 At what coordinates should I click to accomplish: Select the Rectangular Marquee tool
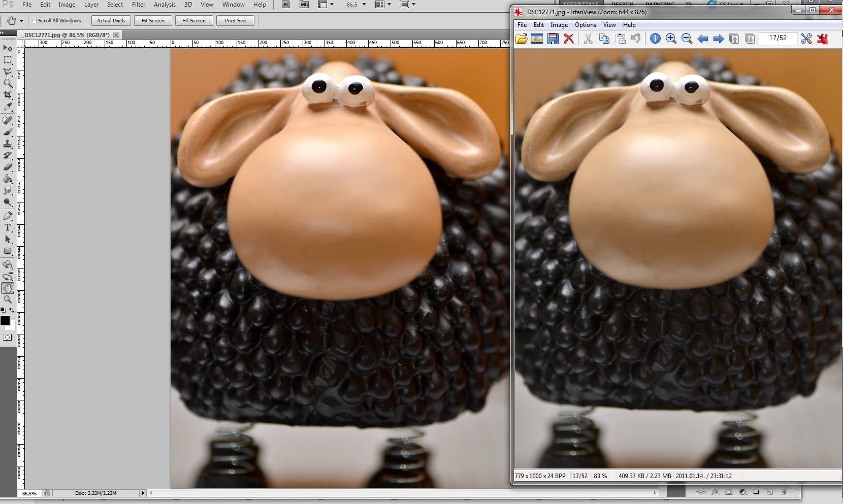click(x=8, y=60)
